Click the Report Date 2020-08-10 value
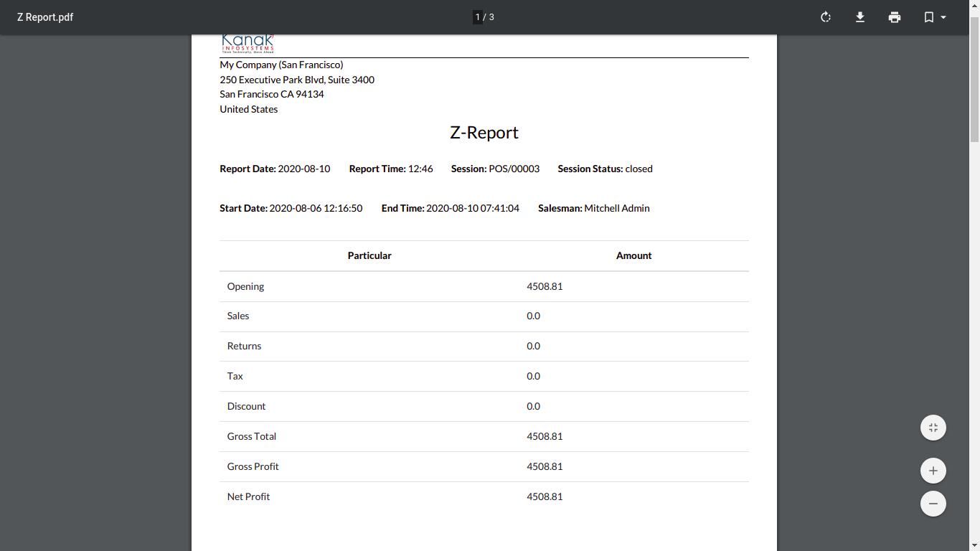 (304, 169)
